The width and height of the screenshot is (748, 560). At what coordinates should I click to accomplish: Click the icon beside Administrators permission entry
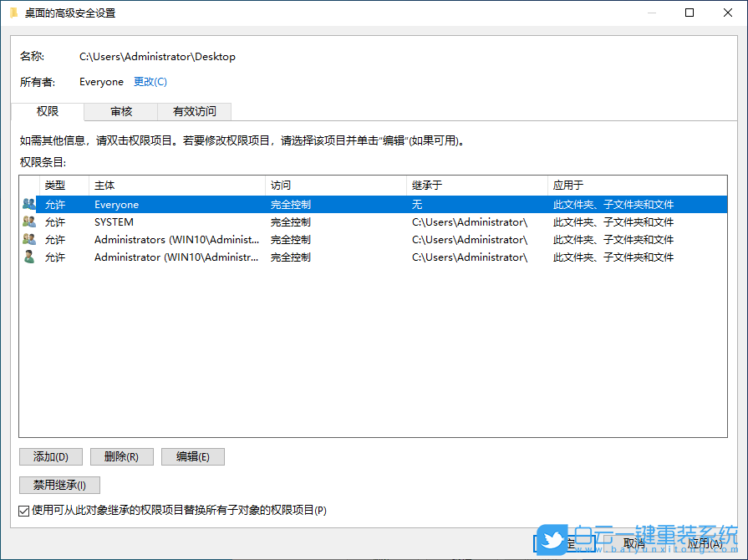[x=26, y=239]
